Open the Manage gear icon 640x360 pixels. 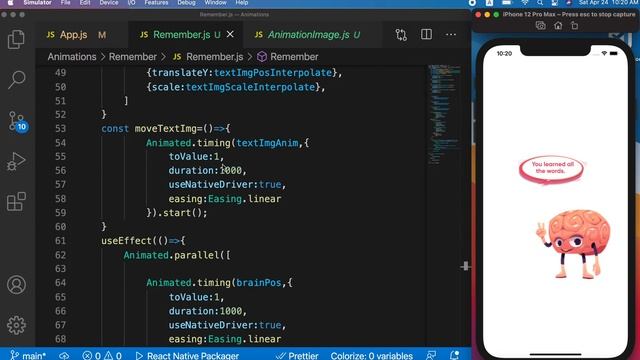pyautogui.click(x=16, y=325)
